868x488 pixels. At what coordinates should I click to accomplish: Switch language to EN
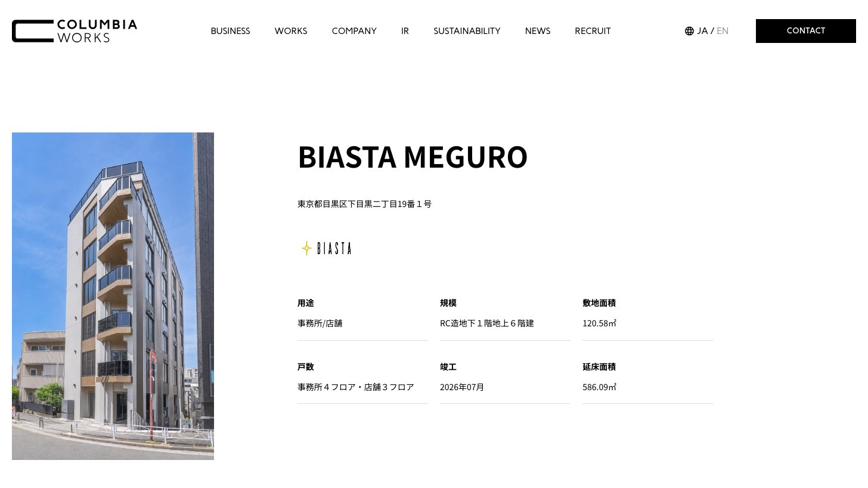tap(723, 31)
